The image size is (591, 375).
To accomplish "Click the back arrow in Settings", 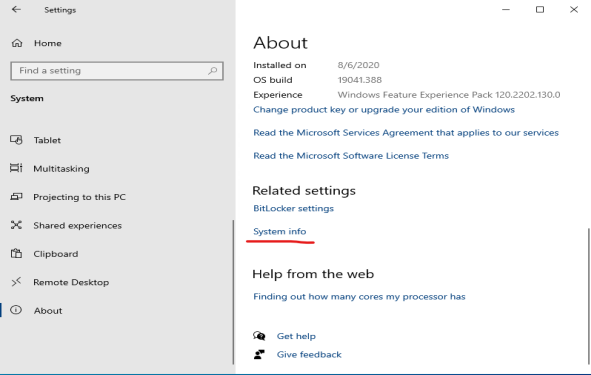I will coord(16,9).
